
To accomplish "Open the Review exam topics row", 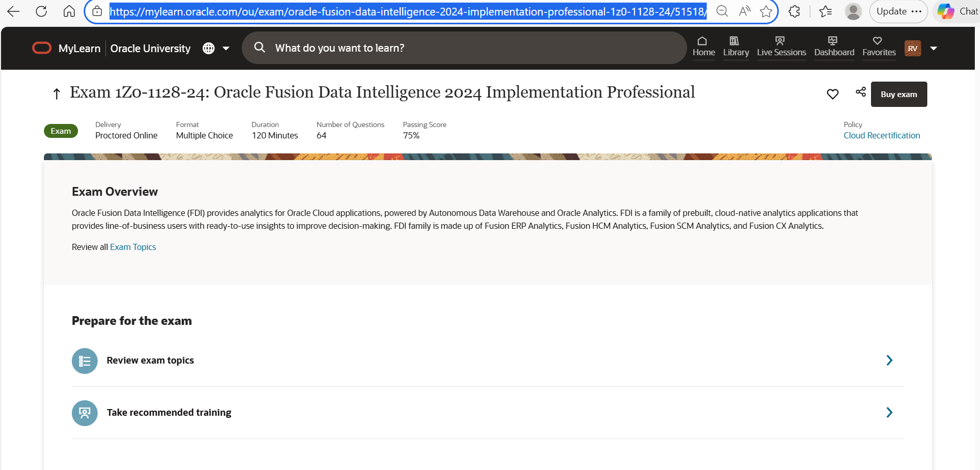I will [x=488, y=361].
